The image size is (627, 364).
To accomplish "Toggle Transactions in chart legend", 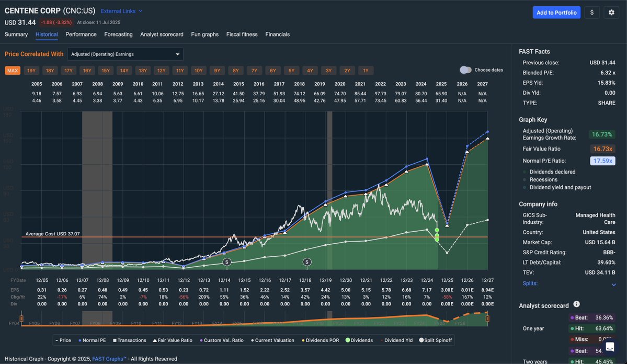I will click(130, 340).
